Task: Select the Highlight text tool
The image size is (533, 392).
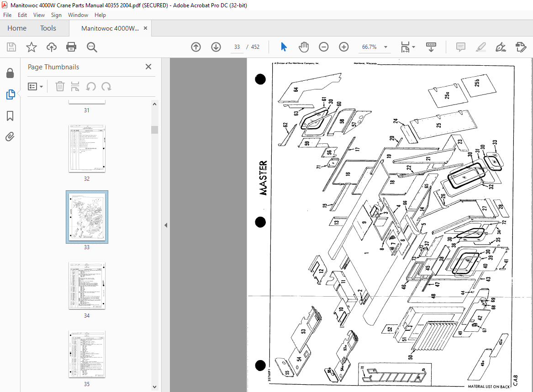Action: tap(480, 47)
